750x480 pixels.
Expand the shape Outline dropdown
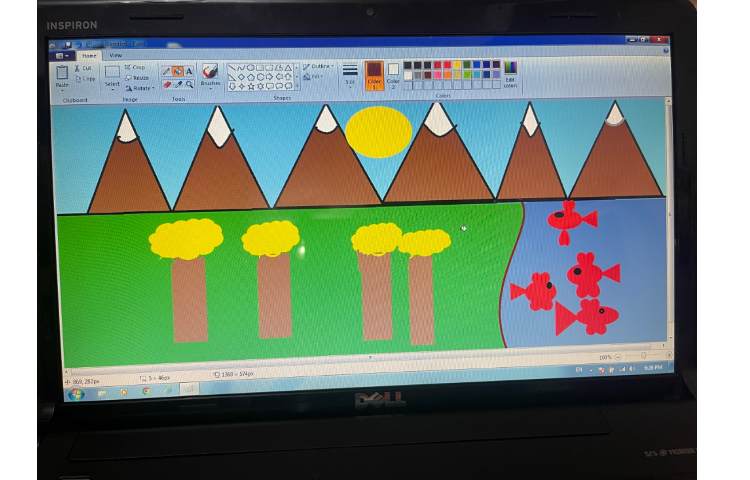pyautogui.click(x=319, y=66)
